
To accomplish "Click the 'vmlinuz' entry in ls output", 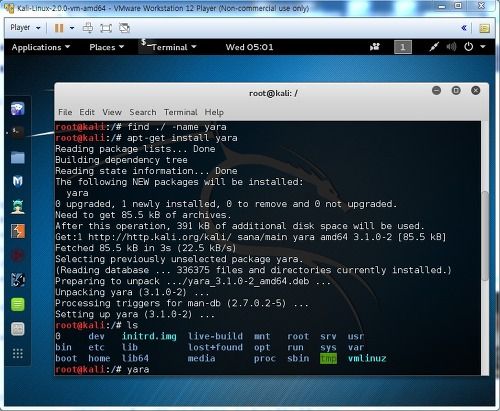I will click(x=367, y=359).
